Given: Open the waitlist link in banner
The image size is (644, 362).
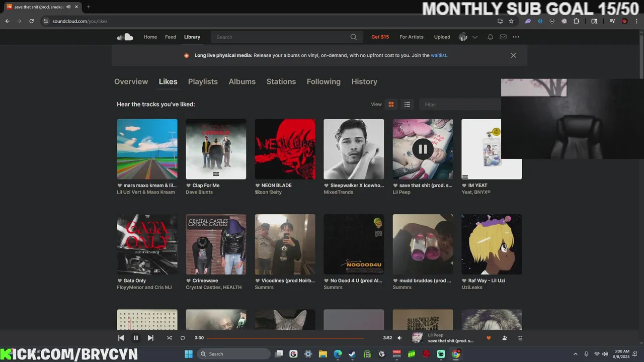Looking at the screenshot, I should [438, 56].
